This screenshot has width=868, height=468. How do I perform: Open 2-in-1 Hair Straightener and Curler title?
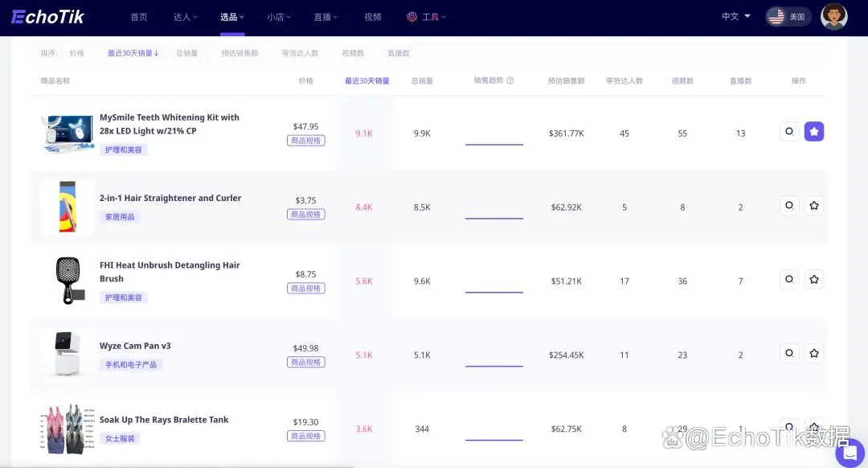tap(170, 198)
